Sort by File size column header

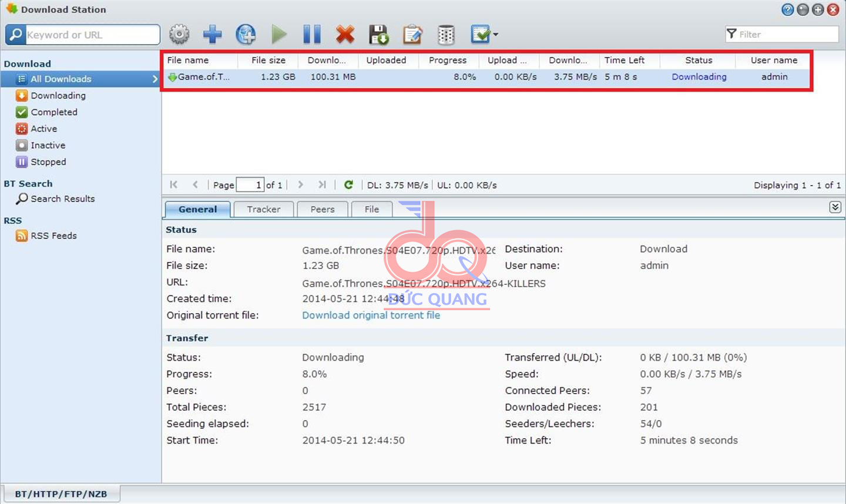point(268,60)
